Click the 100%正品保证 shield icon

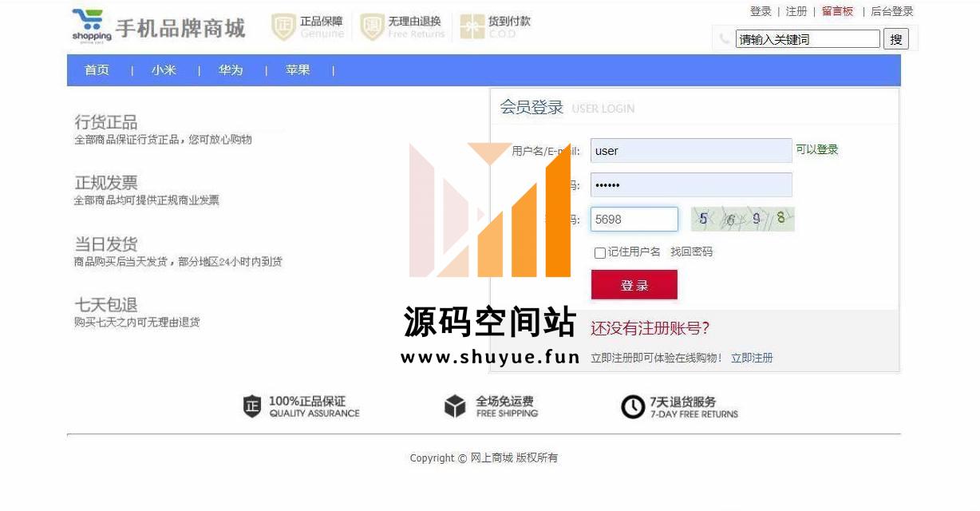point(252,406)
